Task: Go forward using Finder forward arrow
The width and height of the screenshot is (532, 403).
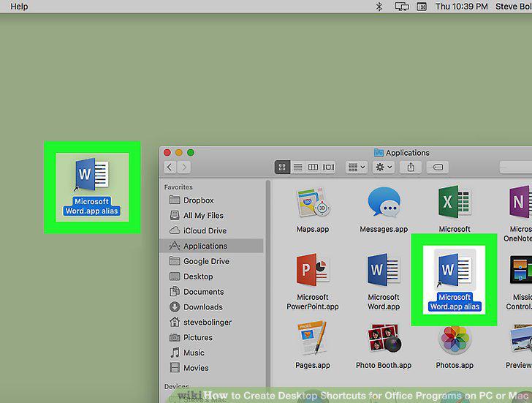Action: pyautogui.click(x=184, y=167)
